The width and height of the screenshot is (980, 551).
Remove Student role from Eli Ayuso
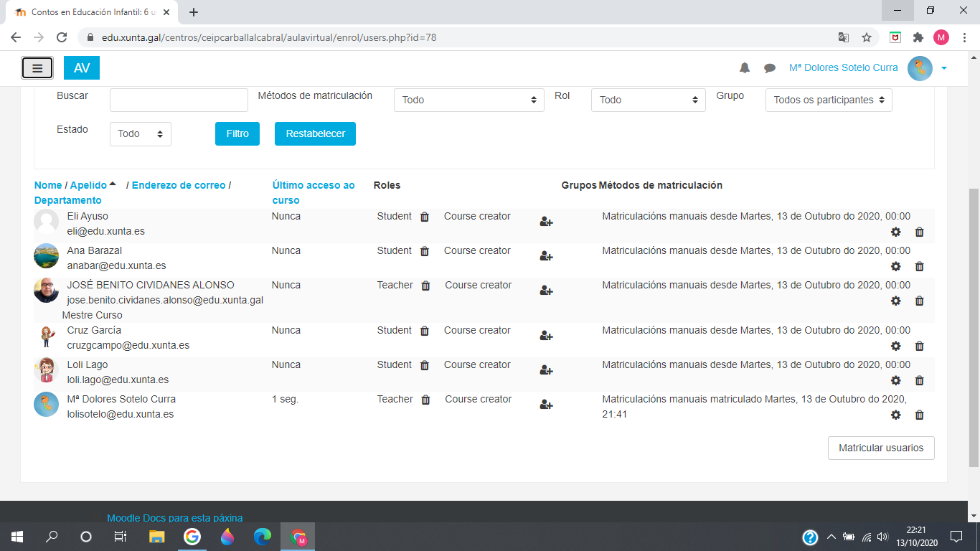(425, 217)
